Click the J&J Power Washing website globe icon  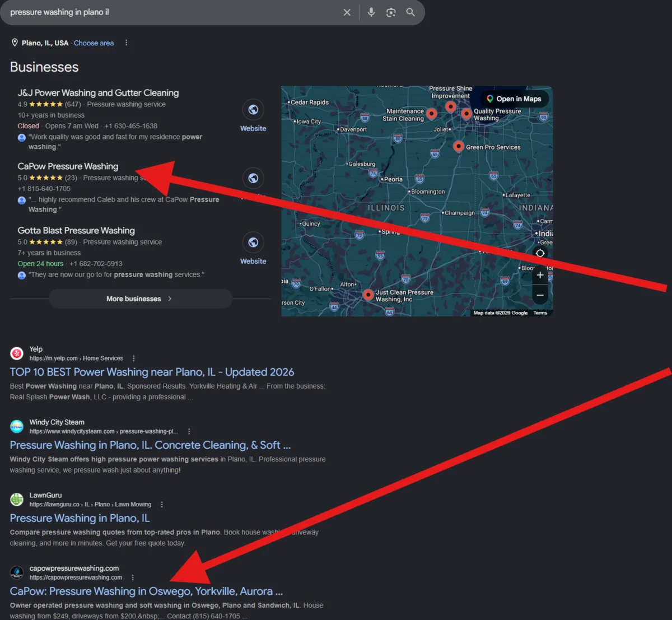pyautogui.click(x=253, y=110)
